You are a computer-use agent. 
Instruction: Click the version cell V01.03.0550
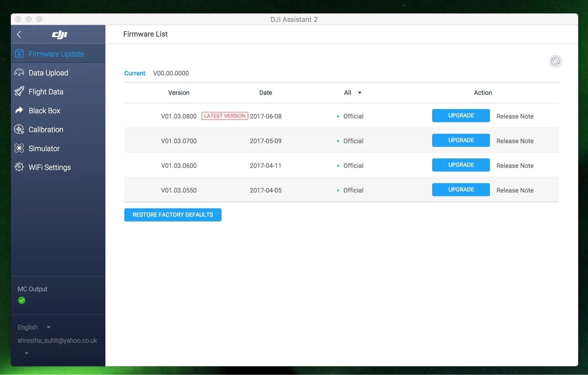179,190
